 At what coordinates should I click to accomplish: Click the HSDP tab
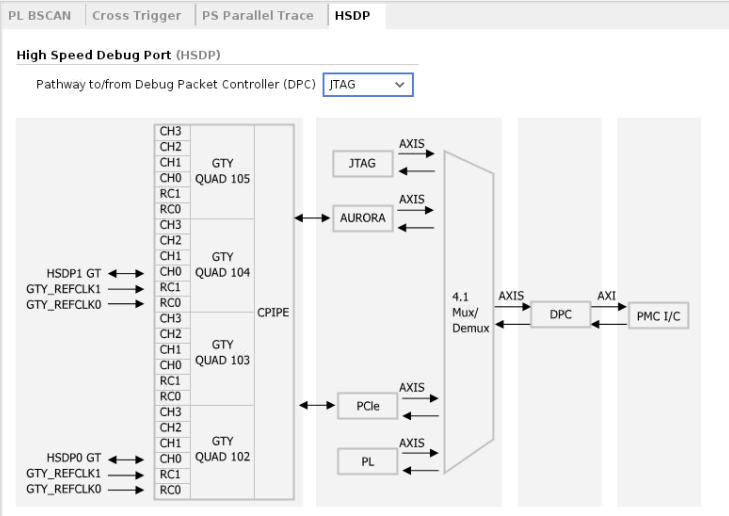point(353,15)
